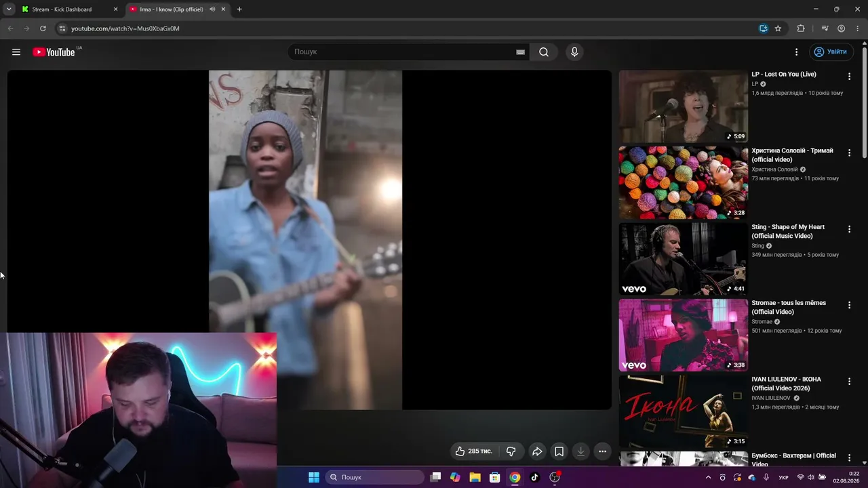Show hidden system tray icons
Viewport: 868px width, 488px height.
tap(709, 477)
